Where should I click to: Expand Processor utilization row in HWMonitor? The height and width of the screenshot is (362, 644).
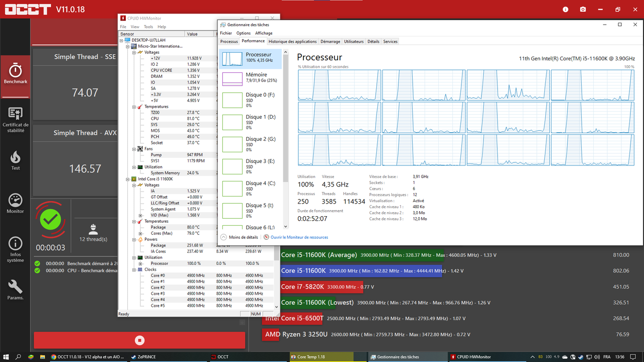pyautogui.click(x=140, y=263)
